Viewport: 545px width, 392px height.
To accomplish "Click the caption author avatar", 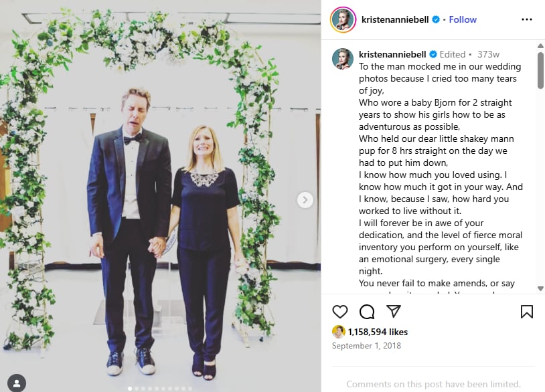I will pos(343,58).
